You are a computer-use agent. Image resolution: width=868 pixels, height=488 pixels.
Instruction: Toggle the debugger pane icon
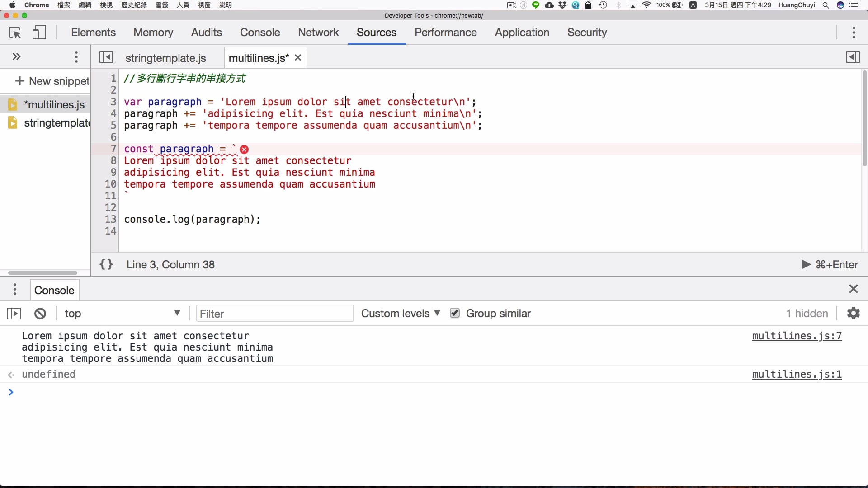(853, 57)
